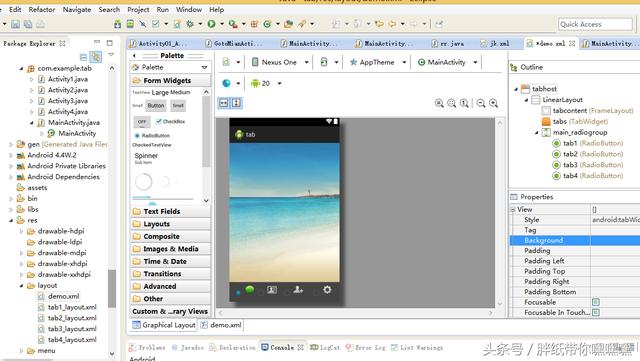Open the Refactor menu
This screenshot has height=361, width=640.
42,9
